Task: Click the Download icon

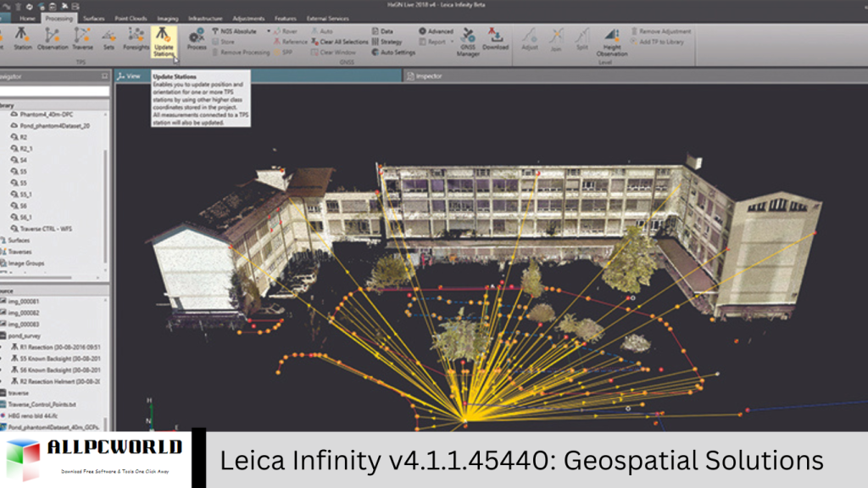Action: (x=495, y=39)
